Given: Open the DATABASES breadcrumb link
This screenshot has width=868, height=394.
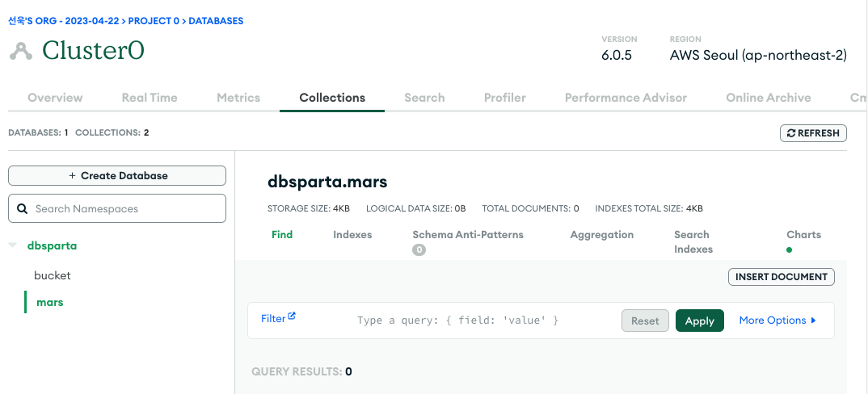Looking at the screenshot, I should [x=216, y=21].
